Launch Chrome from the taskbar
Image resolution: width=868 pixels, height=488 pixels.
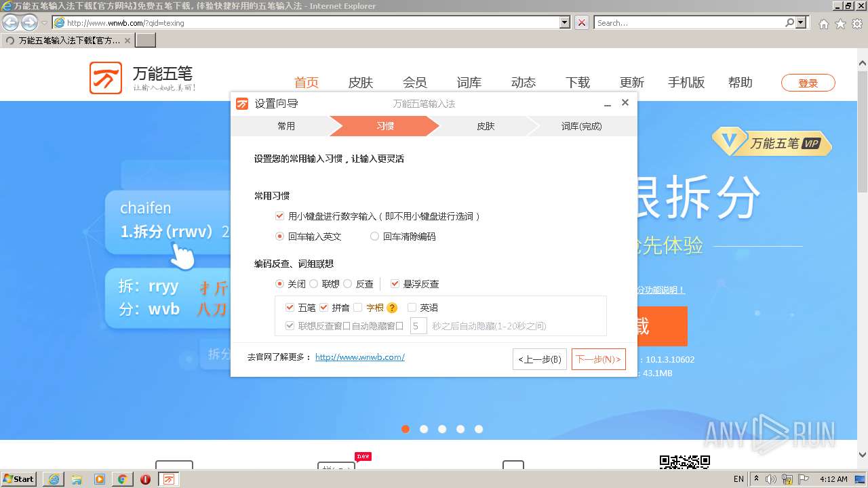pyautogui.click(x=122, y=479)
